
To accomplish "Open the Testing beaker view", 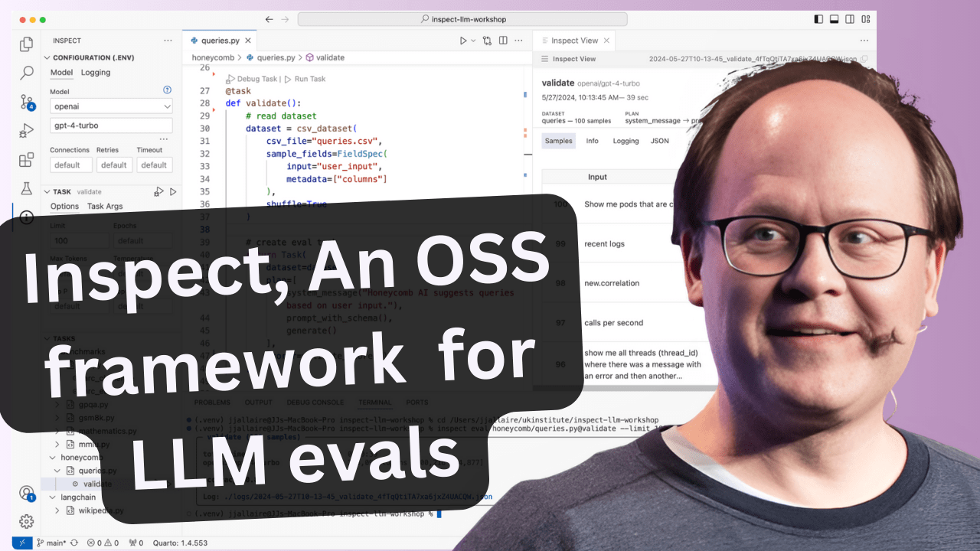I will click(27, 188).
